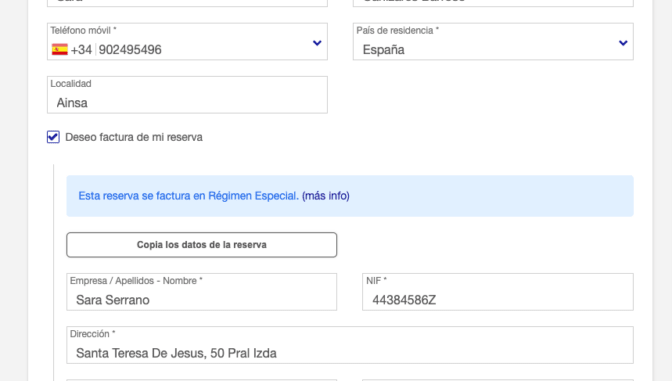
Task: Edit the Localidad field containing Ainsa
Action: coord(187,95)
